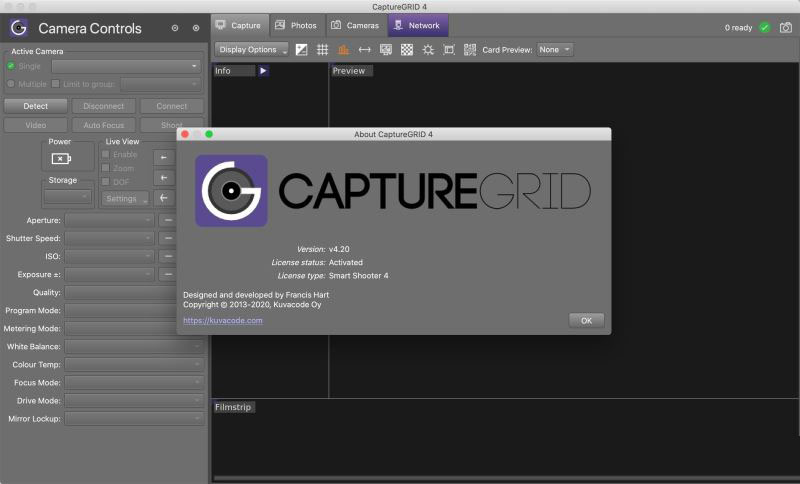
Task: Toggle the grid overlay icon
Action: click(322, 49)
